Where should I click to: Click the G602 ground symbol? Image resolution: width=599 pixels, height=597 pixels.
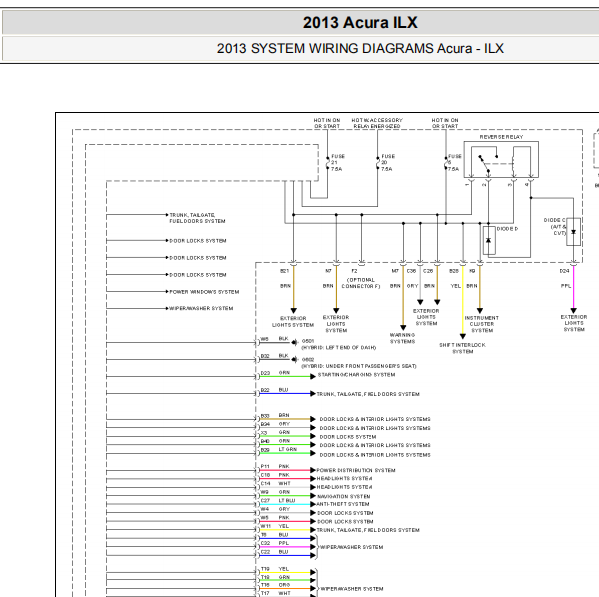[294, 359]
